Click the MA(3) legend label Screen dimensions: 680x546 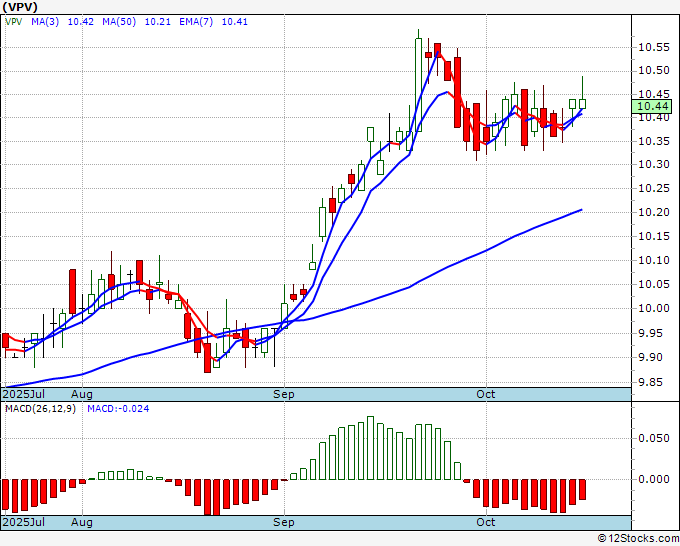coord(45,22)
